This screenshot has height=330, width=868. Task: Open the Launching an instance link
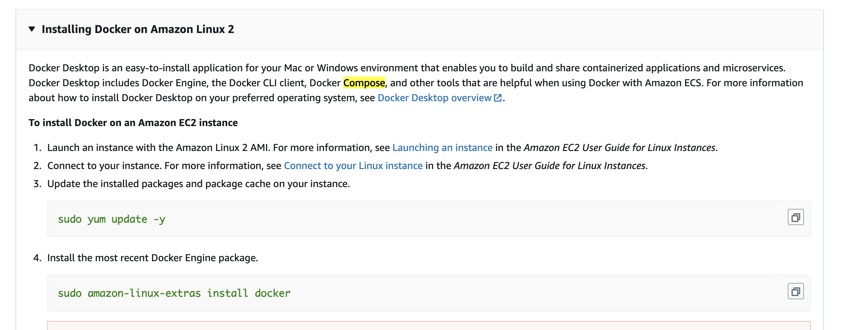442,148
